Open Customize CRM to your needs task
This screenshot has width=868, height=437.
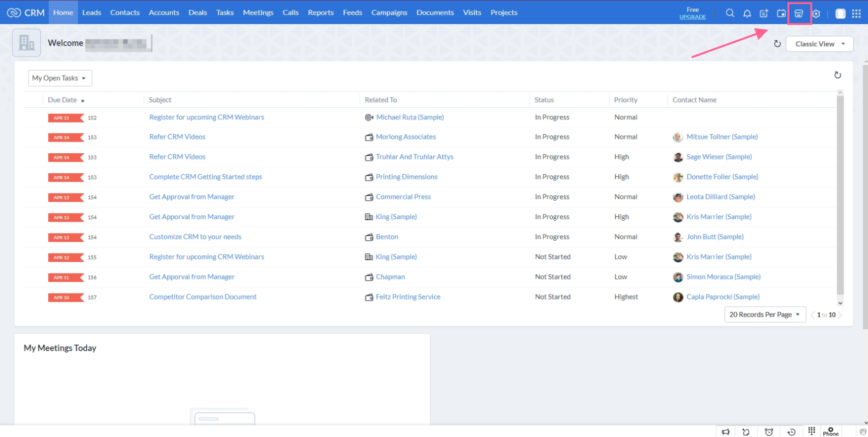195,237
